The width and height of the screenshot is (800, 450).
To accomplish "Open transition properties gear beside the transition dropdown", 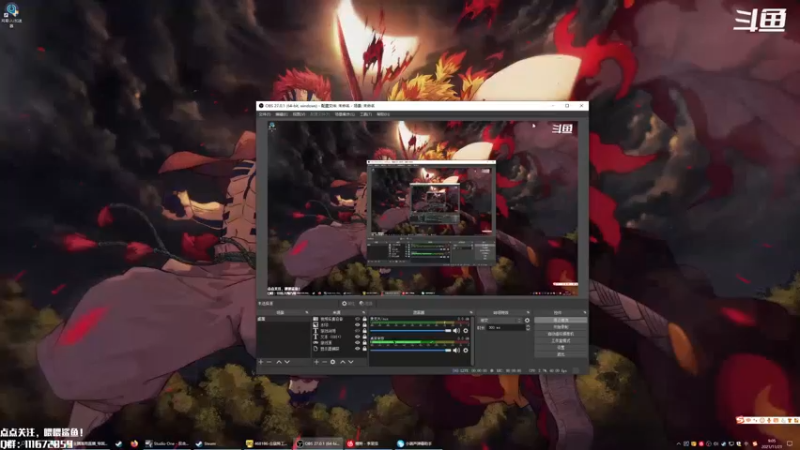I will point(527,320).
